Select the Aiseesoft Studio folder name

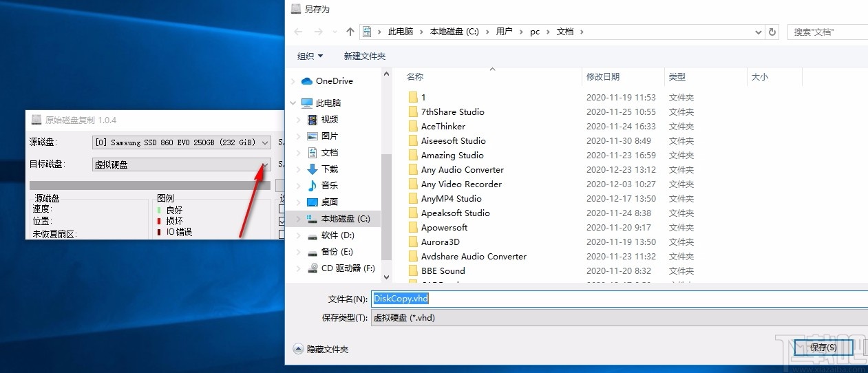pyautogui.click(x=454, y=141)
